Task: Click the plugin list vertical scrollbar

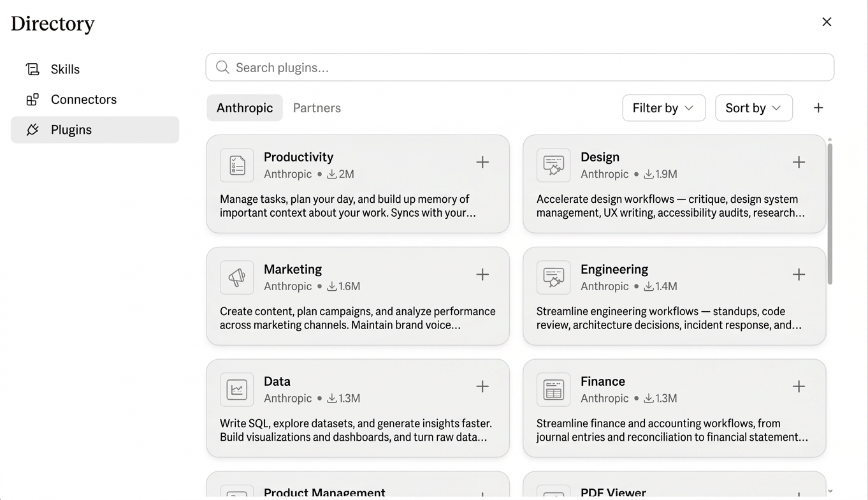Action: point(830,214)
